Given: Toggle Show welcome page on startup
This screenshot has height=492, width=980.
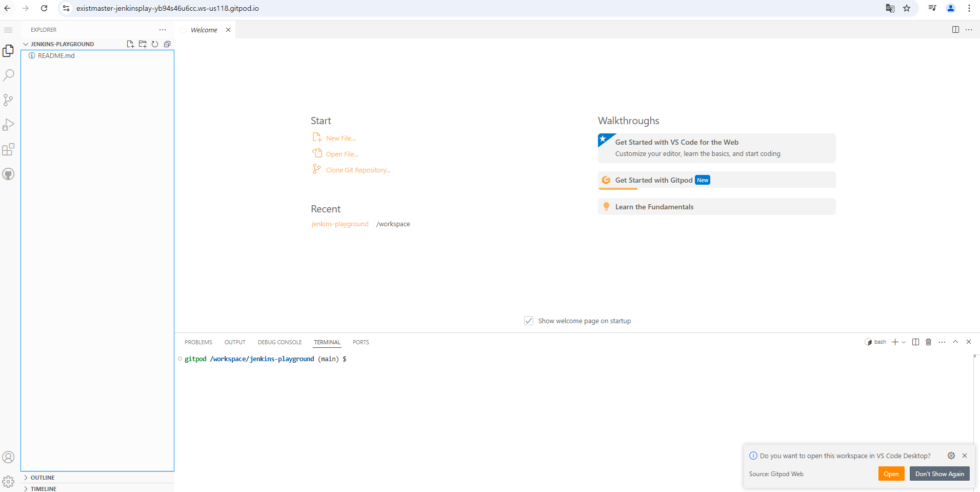Looking at the screenshot, I should point(529,321).
